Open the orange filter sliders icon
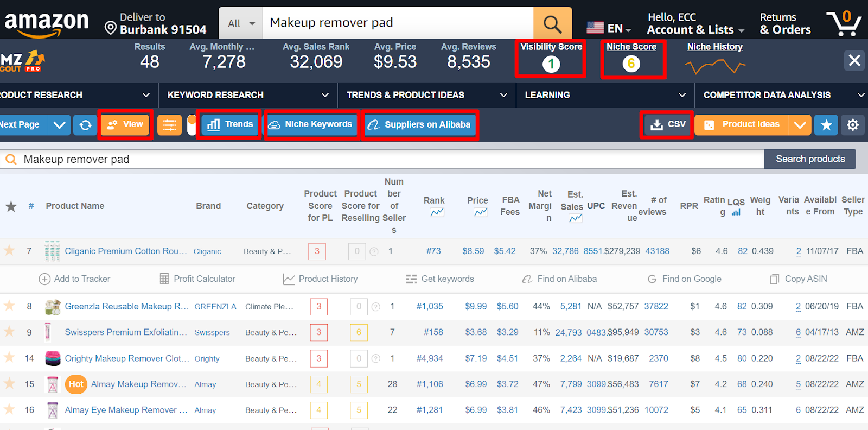This screenshot has width=868, height=430. pyautogui.click(x=169, y=125)
